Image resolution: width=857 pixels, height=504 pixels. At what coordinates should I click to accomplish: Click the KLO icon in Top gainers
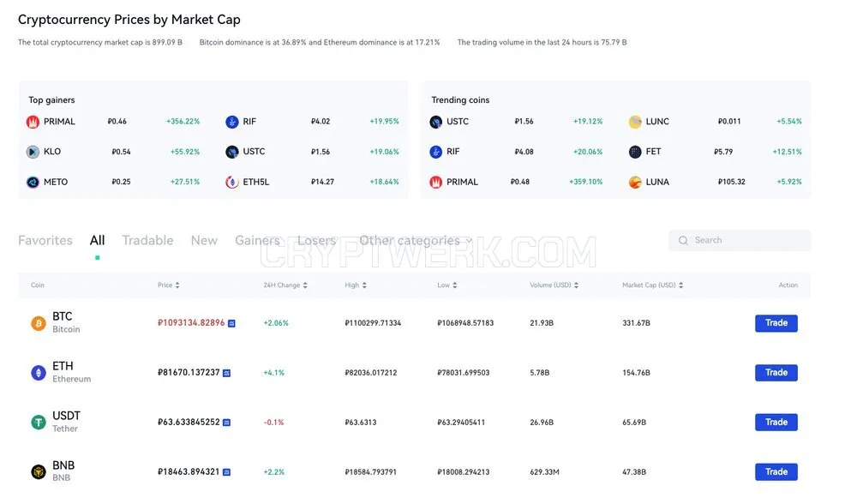point(33,152)
